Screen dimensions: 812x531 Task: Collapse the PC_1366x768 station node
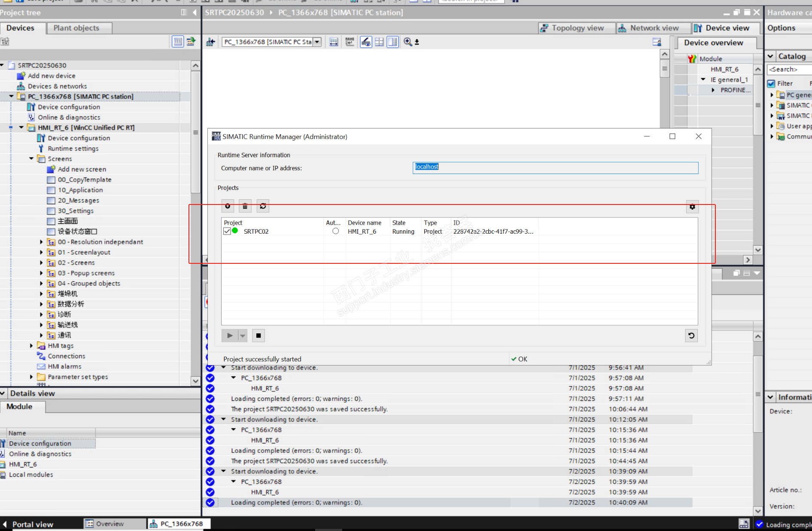tap(12, 96)
